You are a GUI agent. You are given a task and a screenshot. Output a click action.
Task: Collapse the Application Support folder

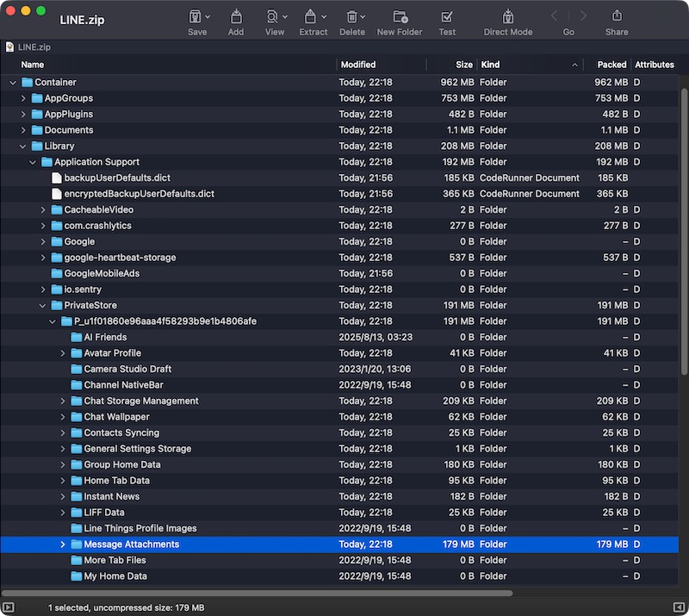tap(33, 162)
